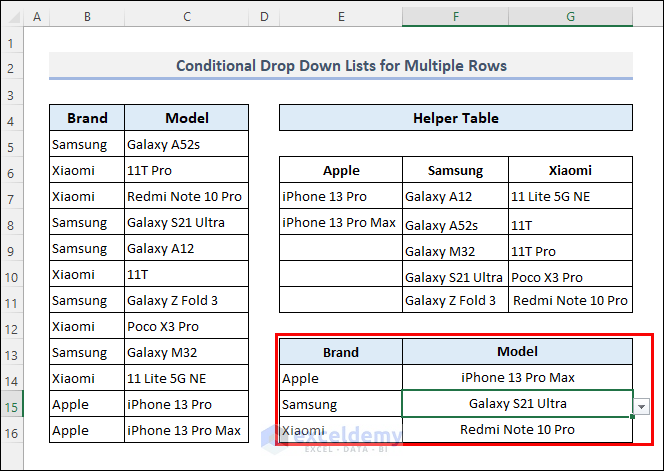The height and width of the screenshot is (471, 664).
Task: Click the 'Model' header in row 13
Action: tap(517, 352)
